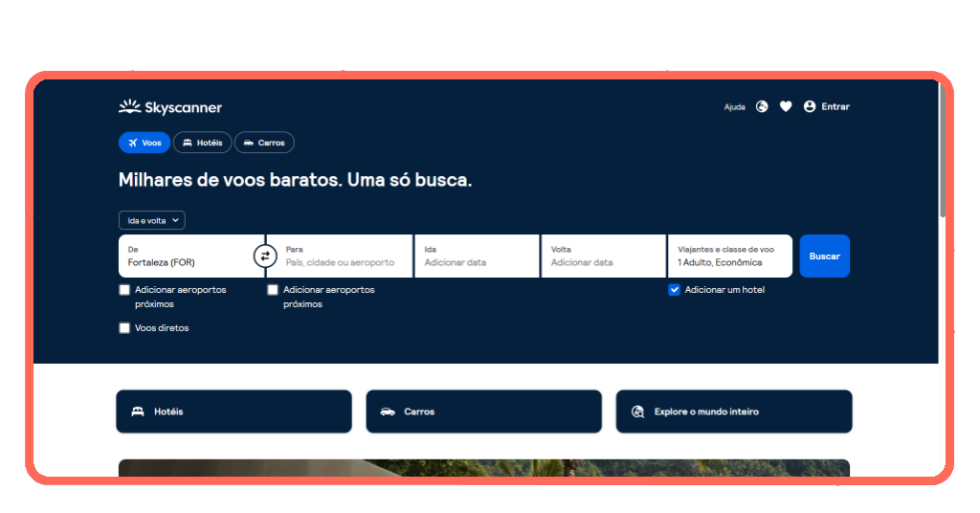Screen dimensions: 980x513
Task: Open the Volta return date picker
Action: 603,256
